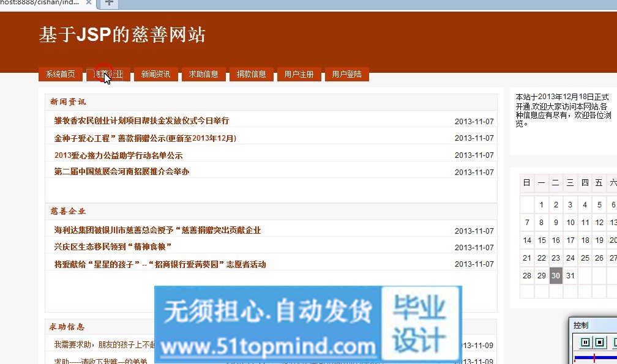Screen dimensions: 617x364
Task: Select day 30 in the calendar
Action: coord(556,275)
